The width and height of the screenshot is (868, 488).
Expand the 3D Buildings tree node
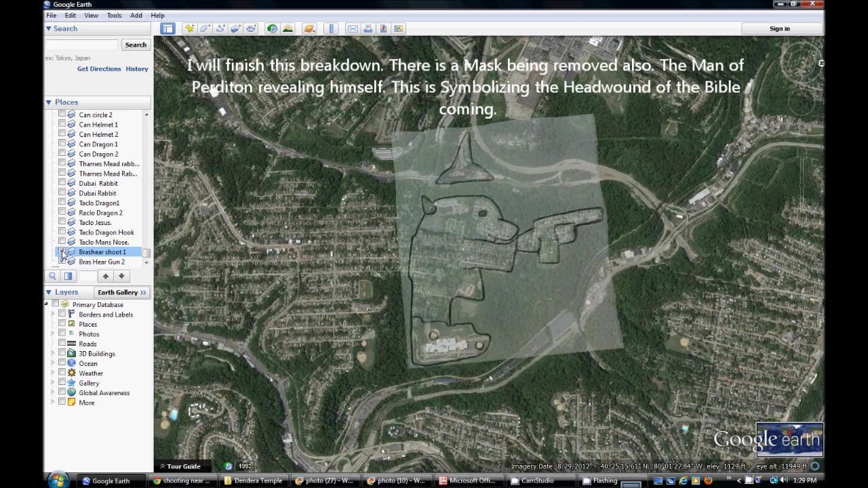click(x=53, y=353)
